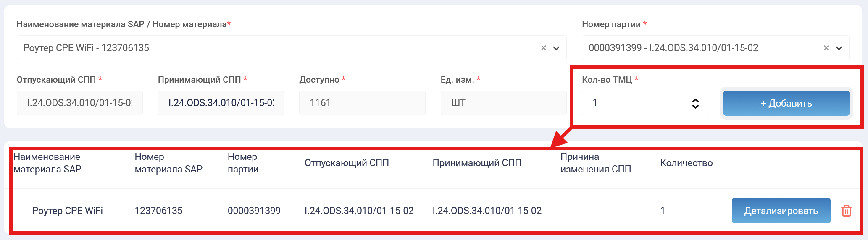
Task: Clear the material name selection with the X
Action: pos(543,48)
